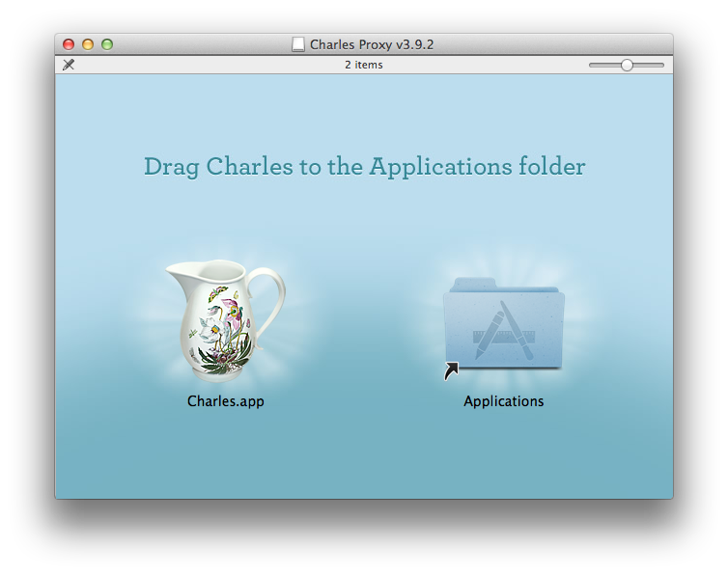Click the Charles.app file name label

coord(226,401)
